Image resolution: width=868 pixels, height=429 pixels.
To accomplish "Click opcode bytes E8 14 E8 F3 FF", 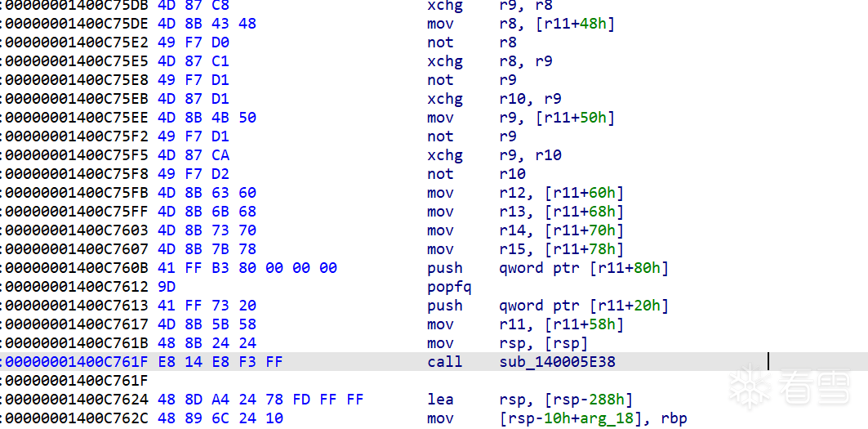I will [x=220, y=362].
